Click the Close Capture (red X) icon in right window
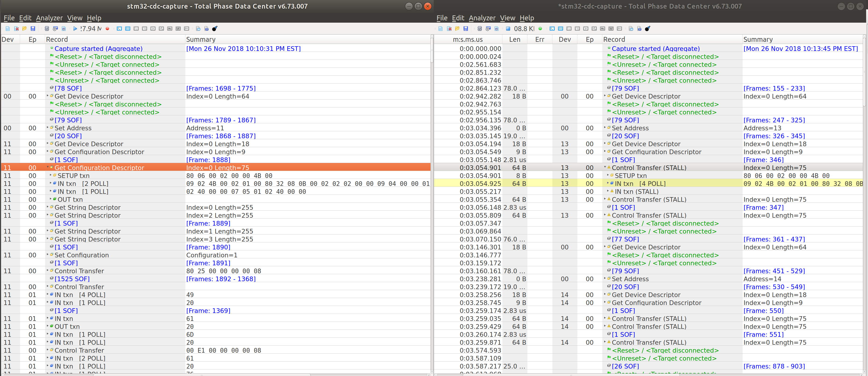This screenshot has height=376, width=868. [x=449, y=29]
